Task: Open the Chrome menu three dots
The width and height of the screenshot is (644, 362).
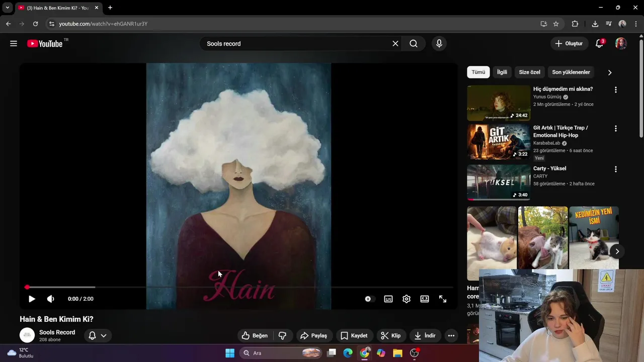Action: (x=636, y=24)
